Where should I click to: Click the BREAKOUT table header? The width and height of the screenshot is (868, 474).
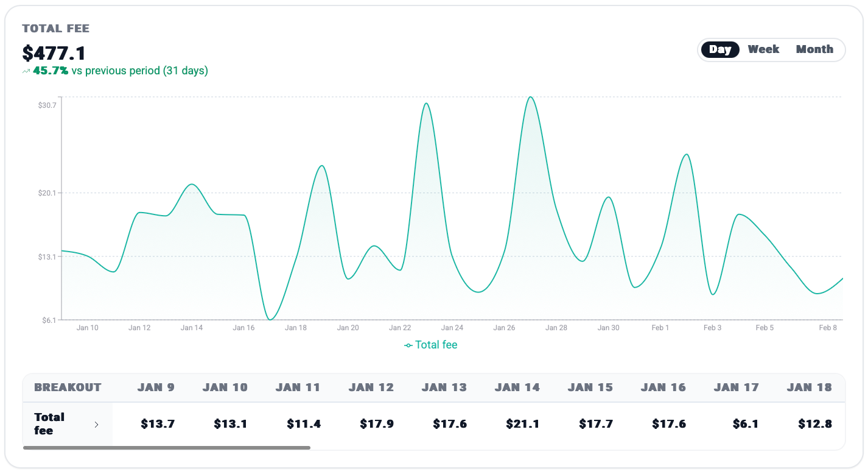point(68,387)
